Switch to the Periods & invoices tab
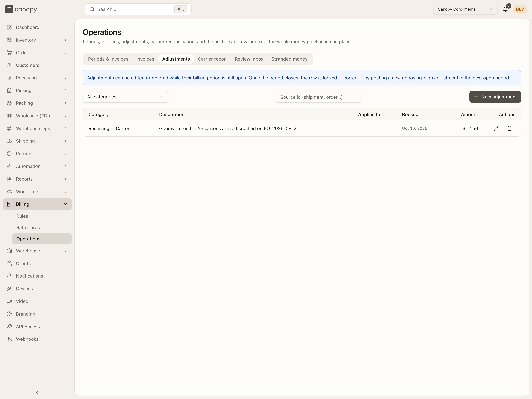Viewport: 532px width, 399px height. point(108,59)
